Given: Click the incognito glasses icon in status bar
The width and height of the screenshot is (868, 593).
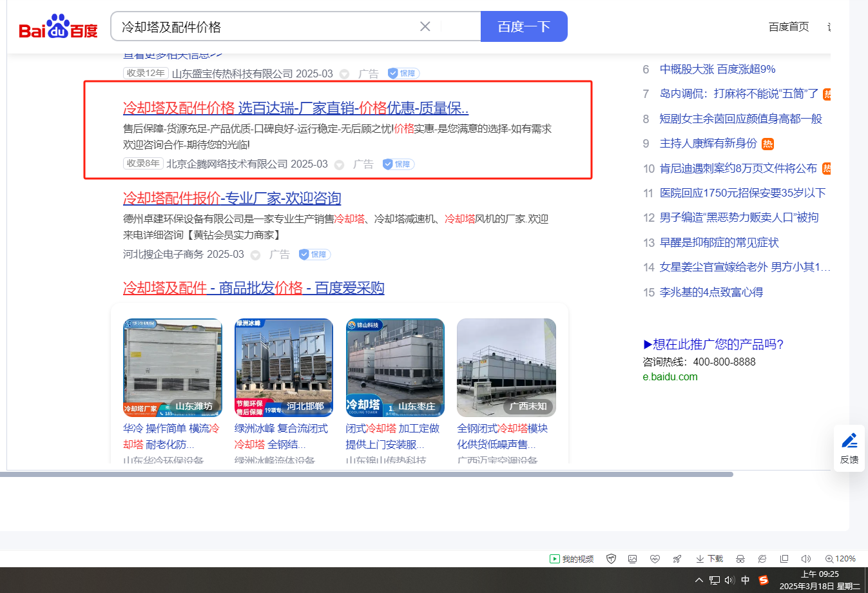Looking at the screenshot, I should click(740, 559).
